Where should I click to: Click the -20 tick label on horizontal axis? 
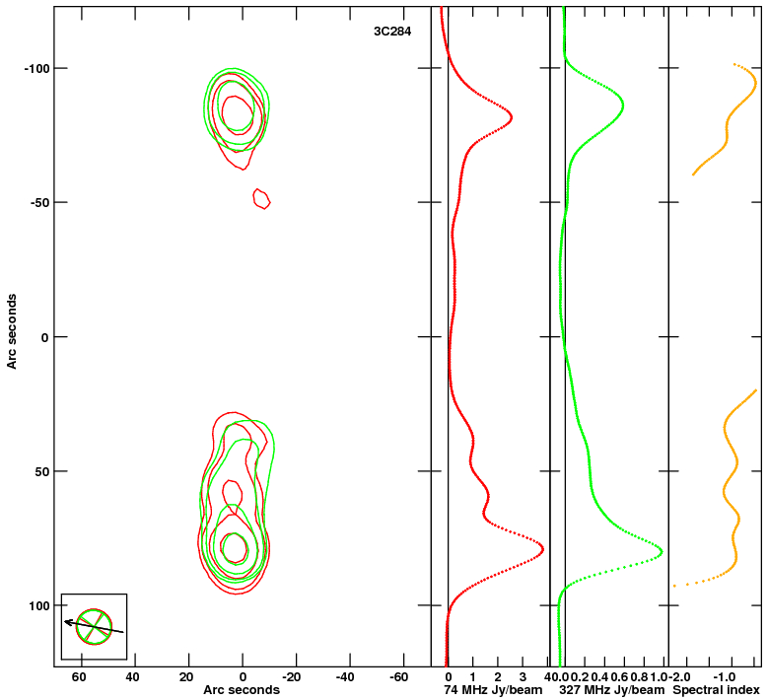[291, 677]
